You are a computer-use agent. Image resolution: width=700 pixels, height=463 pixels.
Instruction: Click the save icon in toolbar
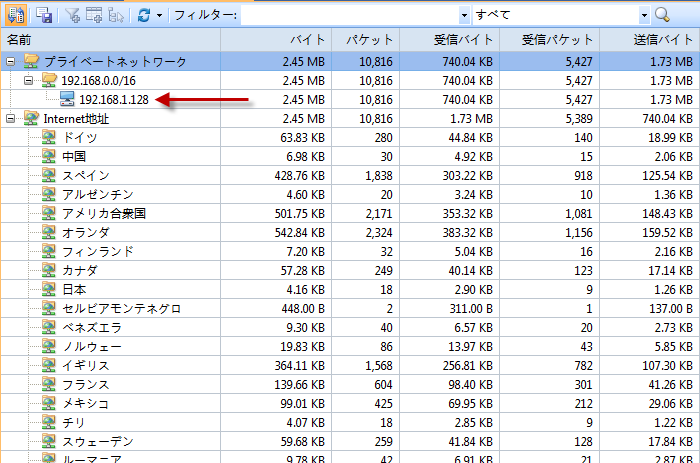(44, 15)
